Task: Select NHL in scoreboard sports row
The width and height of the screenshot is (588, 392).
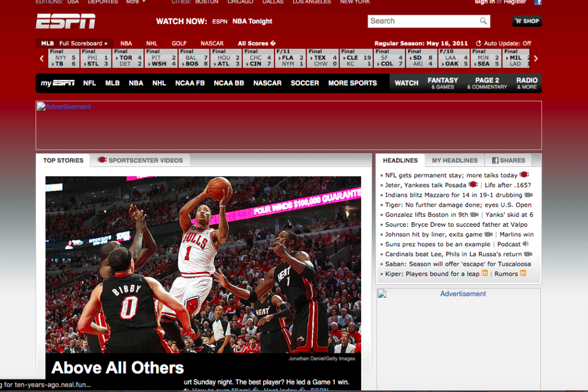Action: pyautogui.click(x=152, y=43)
